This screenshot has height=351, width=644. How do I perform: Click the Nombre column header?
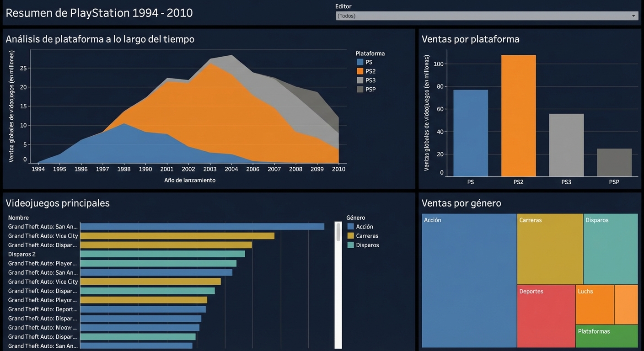pos(18,218)
